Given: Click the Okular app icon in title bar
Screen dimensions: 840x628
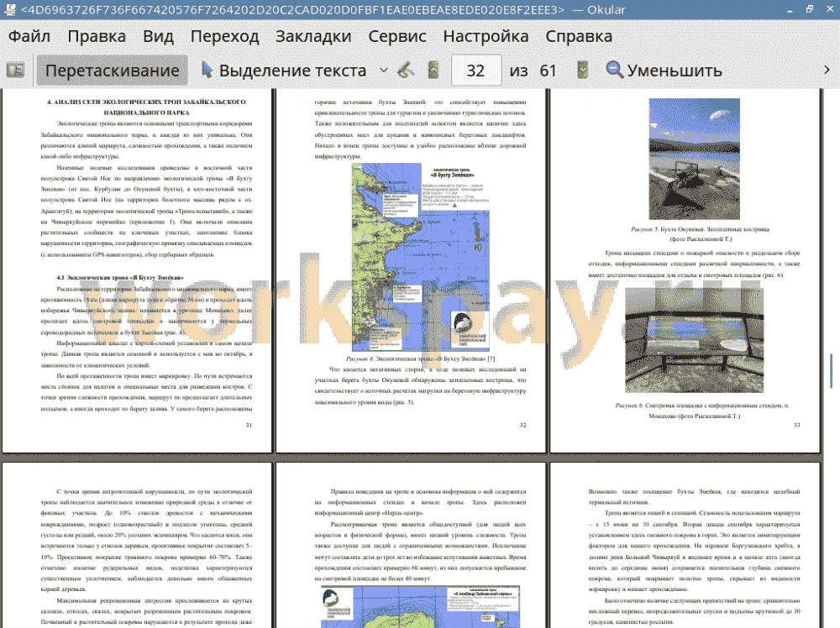Looking at the screenshot, I should 9,9.
